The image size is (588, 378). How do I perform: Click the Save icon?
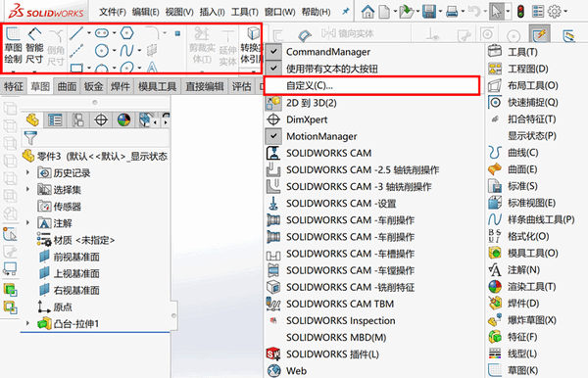429,12
